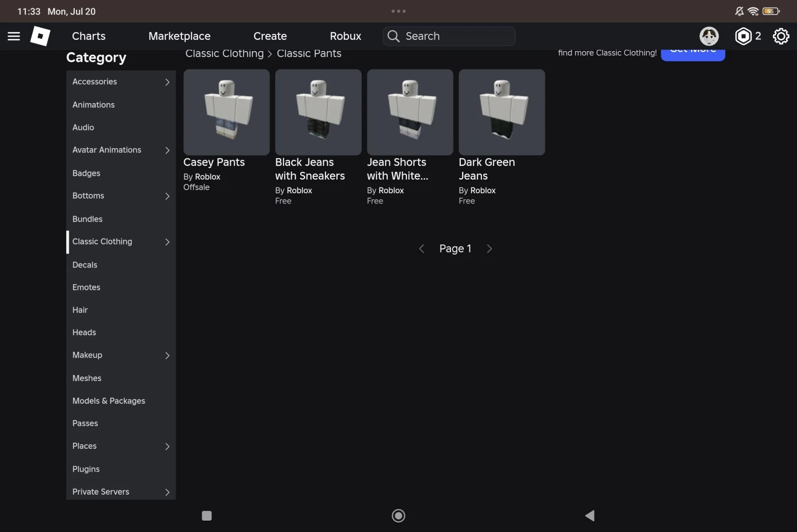Open the Black Jeans with Sneakers thumbnail
This screenshot has width=797, height=532.
click(x=318, y=112)
